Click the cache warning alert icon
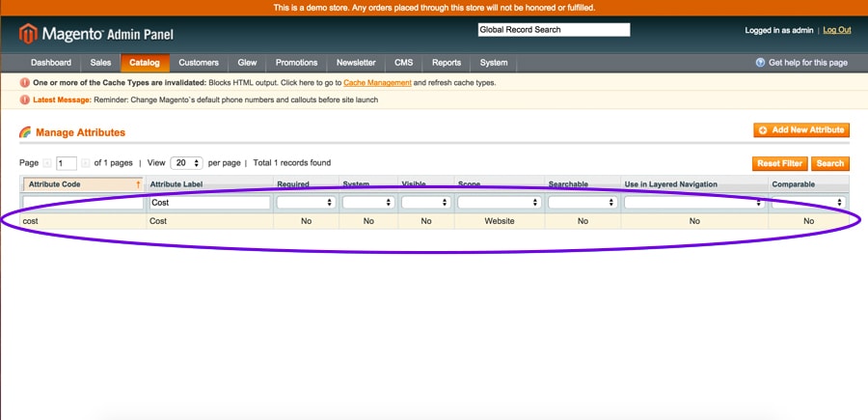 point(25,83)
